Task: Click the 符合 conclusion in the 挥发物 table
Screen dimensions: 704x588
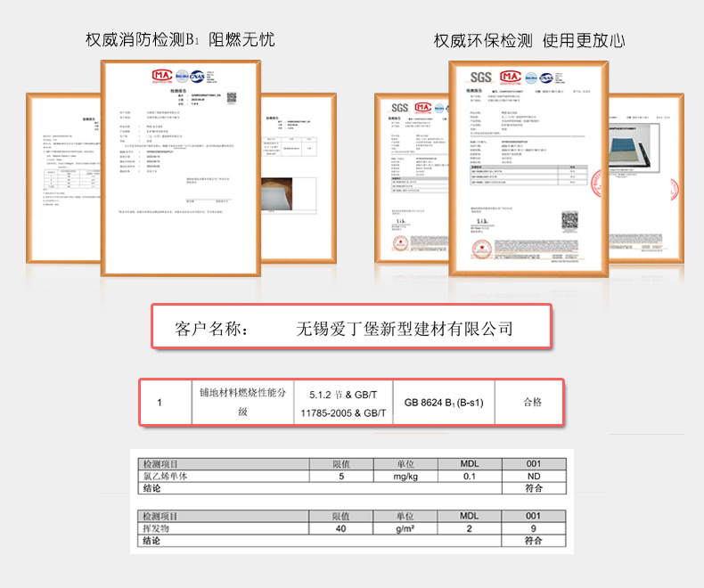Action: coord(533,541)
